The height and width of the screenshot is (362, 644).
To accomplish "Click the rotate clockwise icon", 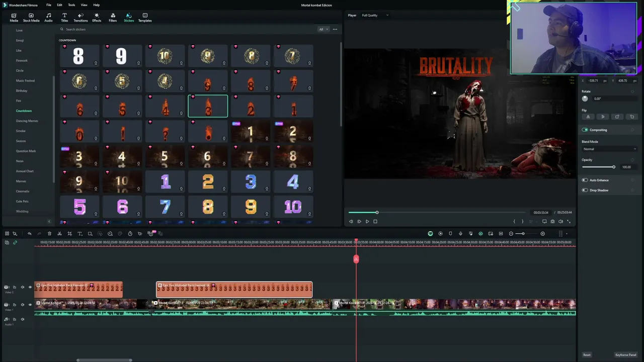I will 617,117.
